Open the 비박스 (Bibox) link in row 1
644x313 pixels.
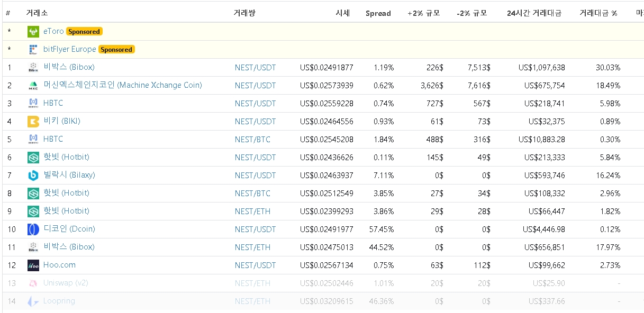[69, 67]
